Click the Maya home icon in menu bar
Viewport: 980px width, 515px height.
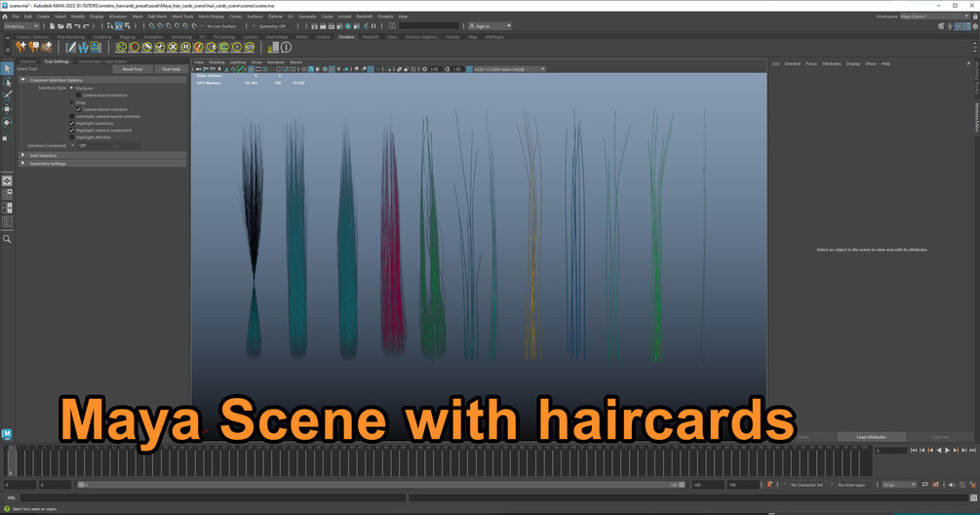(x=5, y=17)
